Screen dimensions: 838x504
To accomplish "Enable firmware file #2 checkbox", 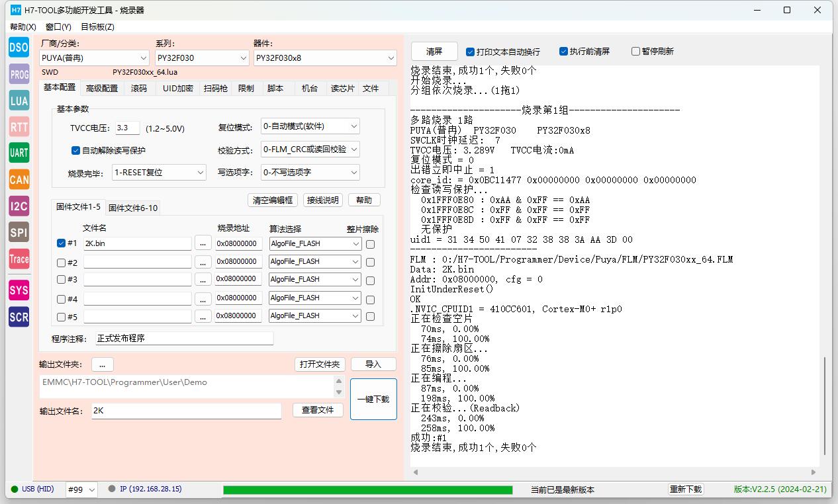I will click(x=61, y=263).
